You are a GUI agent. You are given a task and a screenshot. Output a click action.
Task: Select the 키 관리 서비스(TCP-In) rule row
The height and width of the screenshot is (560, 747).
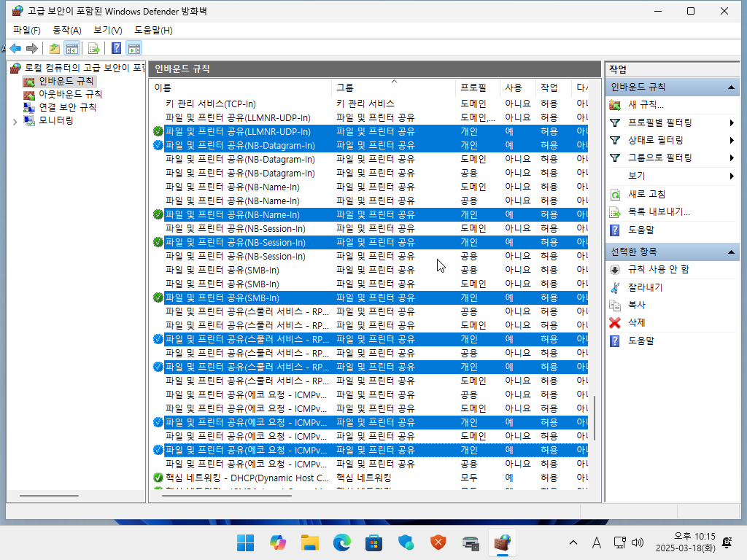tap(370, 104)
